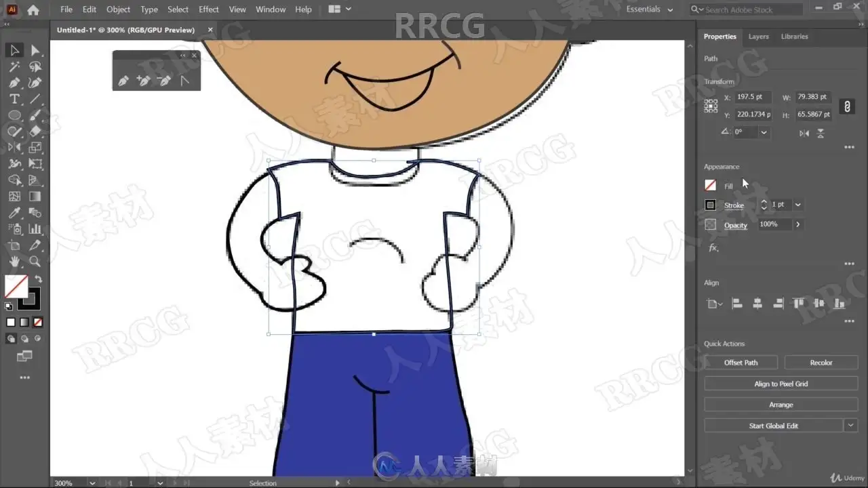868x488 pixels.
Task: Flip selection horizontally in Transform
Action: pos(804,133)
